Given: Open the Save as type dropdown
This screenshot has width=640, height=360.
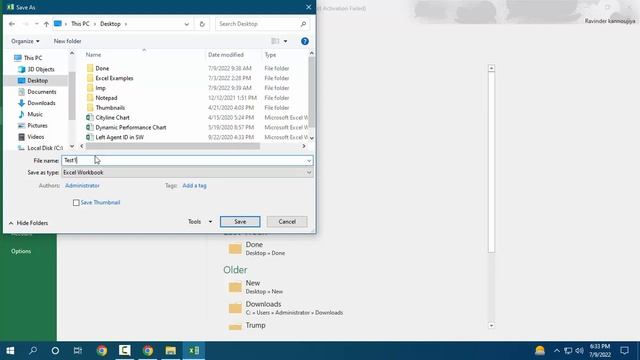Looking at the screenshot, I should (187, 173).
